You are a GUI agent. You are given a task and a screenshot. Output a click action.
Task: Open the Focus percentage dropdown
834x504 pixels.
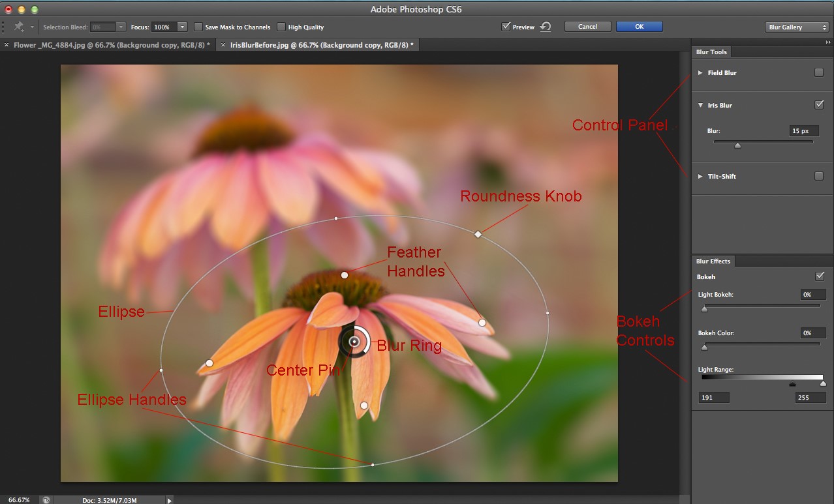[182, 27]
